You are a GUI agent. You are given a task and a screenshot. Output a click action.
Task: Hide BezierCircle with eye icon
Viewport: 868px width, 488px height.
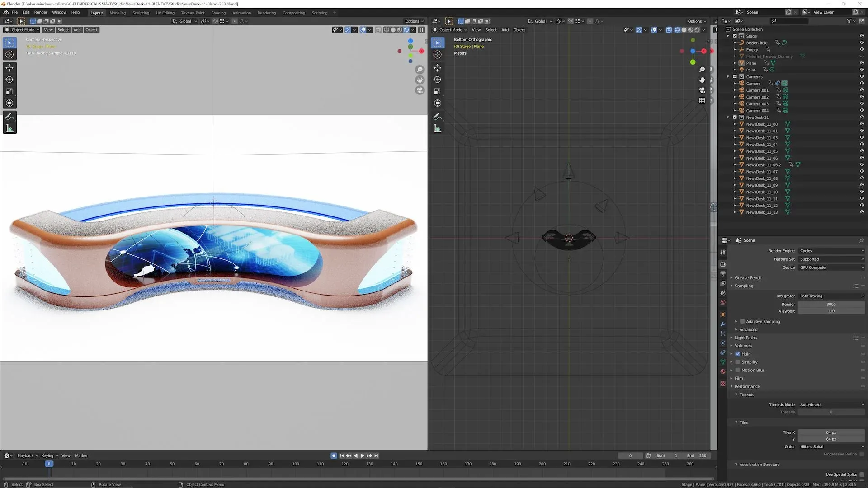point(862,42)
